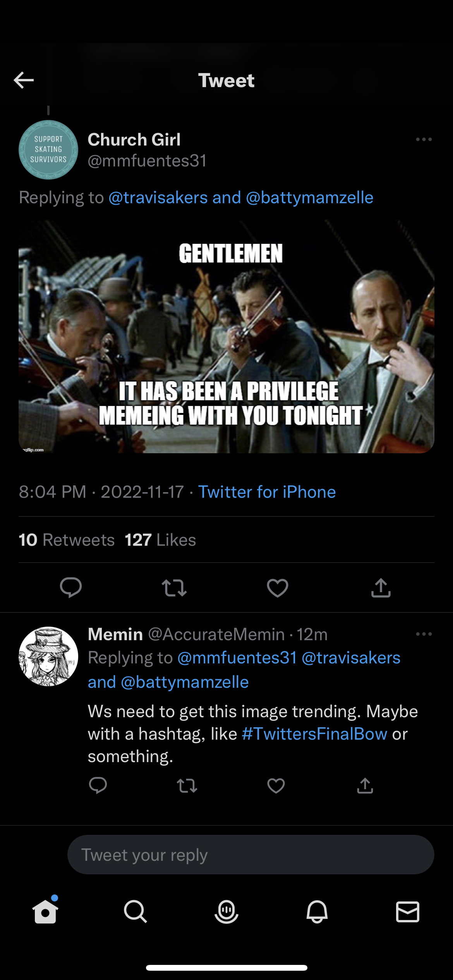Share Memin's reply
Viewport: 453px width, 980px height.
pyautogui.click(x=365, y=786)
